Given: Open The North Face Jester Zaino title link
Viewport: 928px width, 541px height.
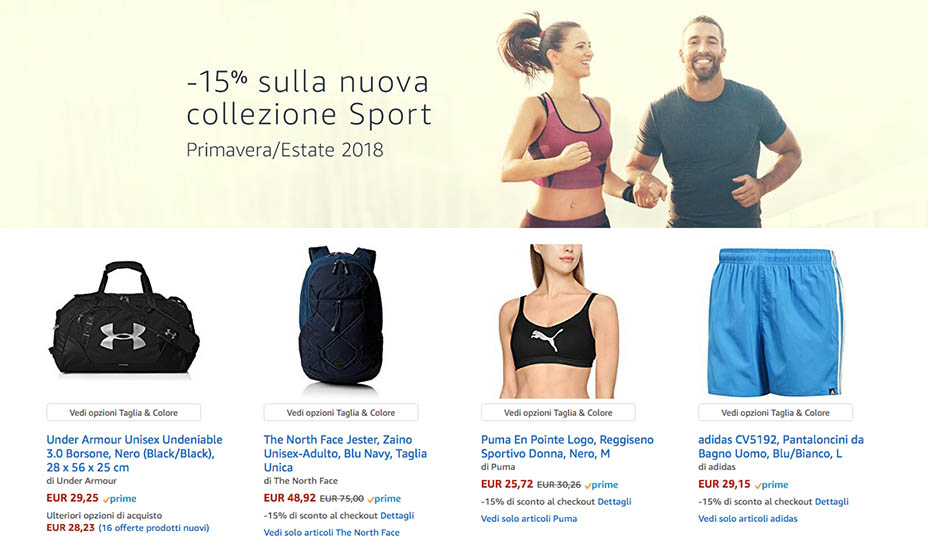Looking at the screenshot, I should [345, 453].
